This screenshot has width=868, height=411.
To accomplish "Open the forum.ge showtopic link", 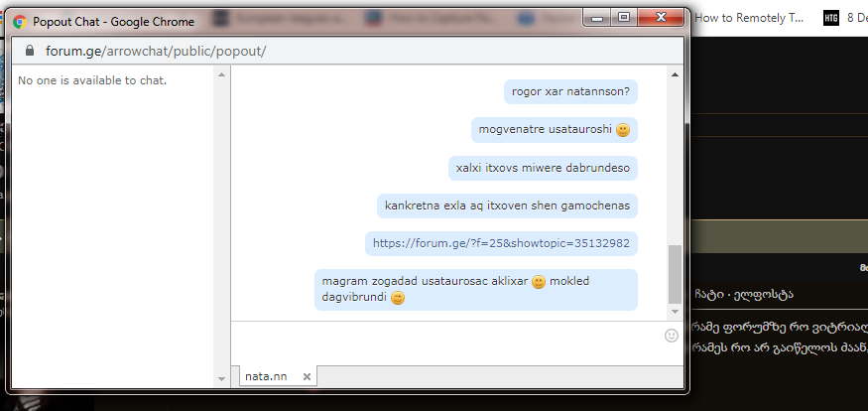I will pyautogui.click(x=501, y=243).
